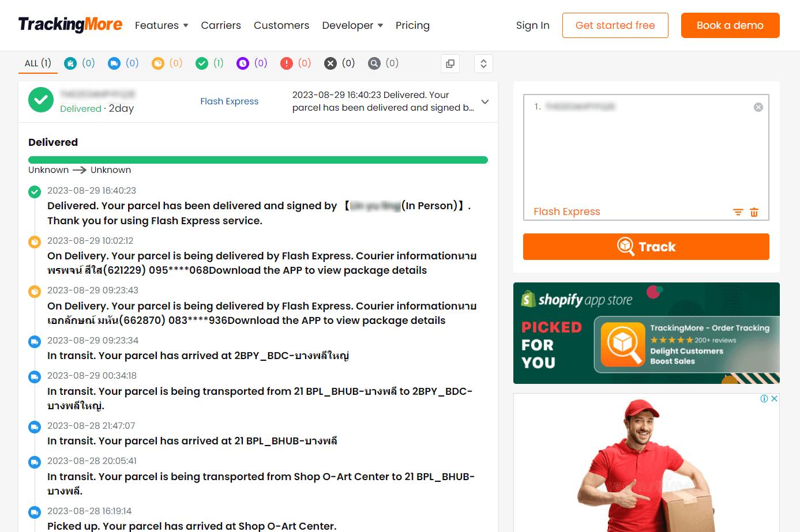This screenshot has width=800, height=532.
Task: Click the transit truck icon at 00:34:18
Action: 35,376
